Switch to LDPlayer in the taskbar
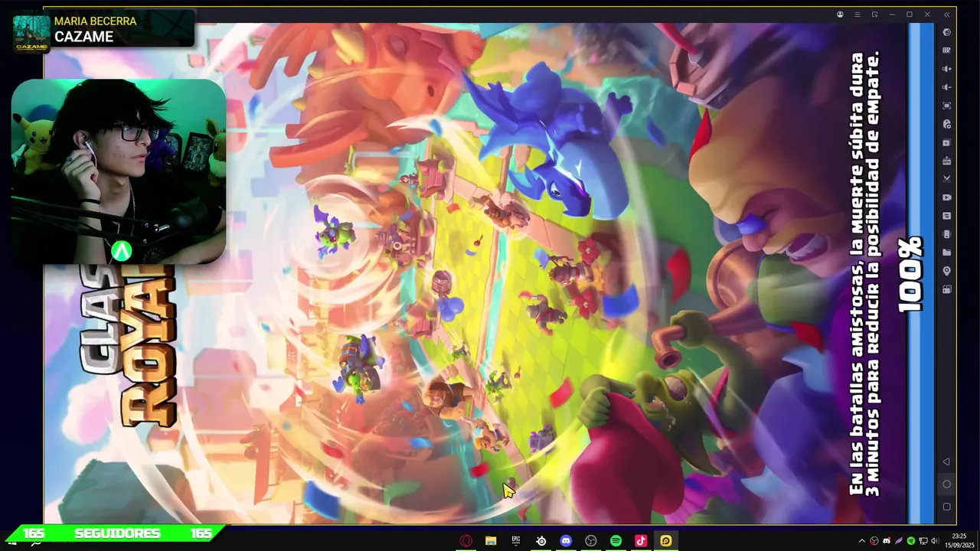 [666, 541]
